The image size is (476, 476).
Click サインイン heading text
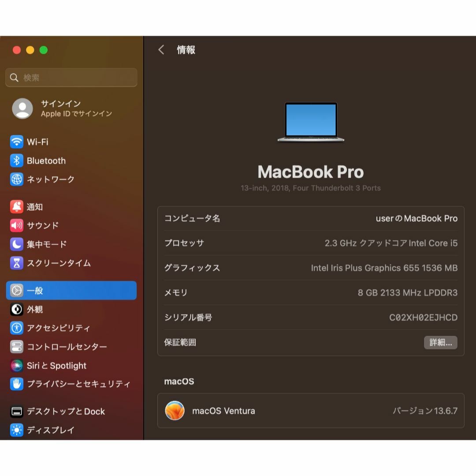[x=61, y=104]
